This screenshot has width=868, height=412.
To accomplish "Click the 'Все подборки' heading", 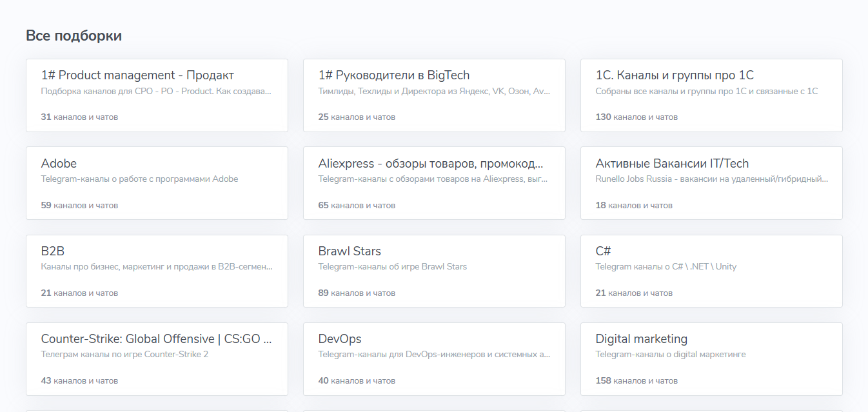I will coord(74,35).
